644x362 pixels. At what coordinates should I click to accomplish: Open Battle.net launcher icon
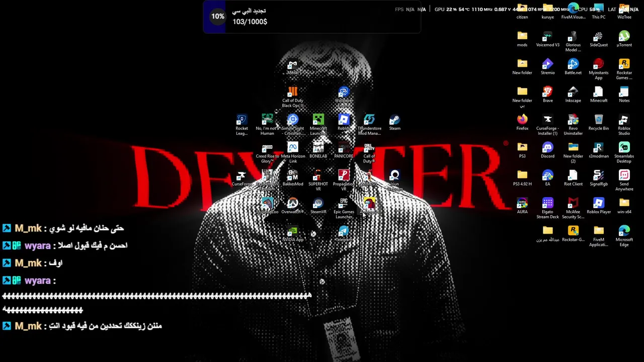click(x=573, y=67)
